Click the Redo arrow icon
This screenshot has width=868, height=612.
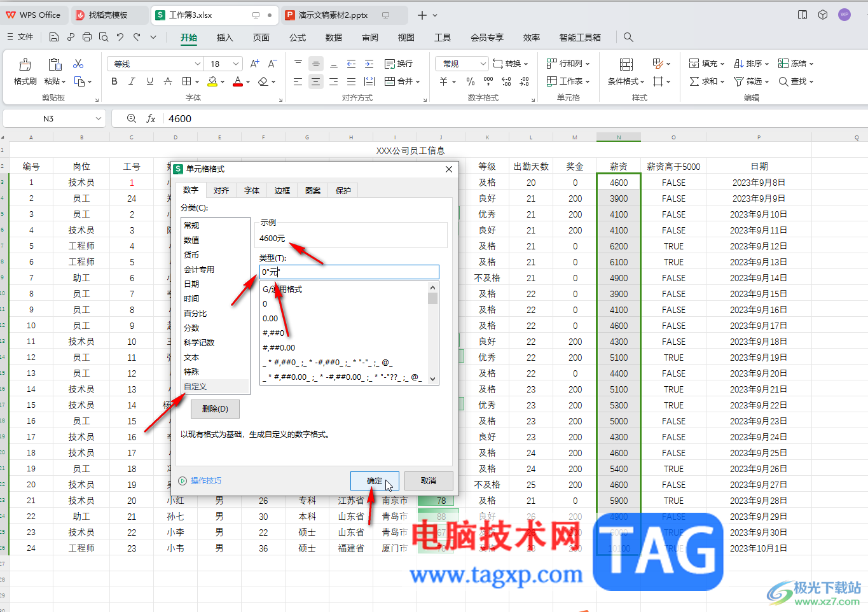(137, 38)
